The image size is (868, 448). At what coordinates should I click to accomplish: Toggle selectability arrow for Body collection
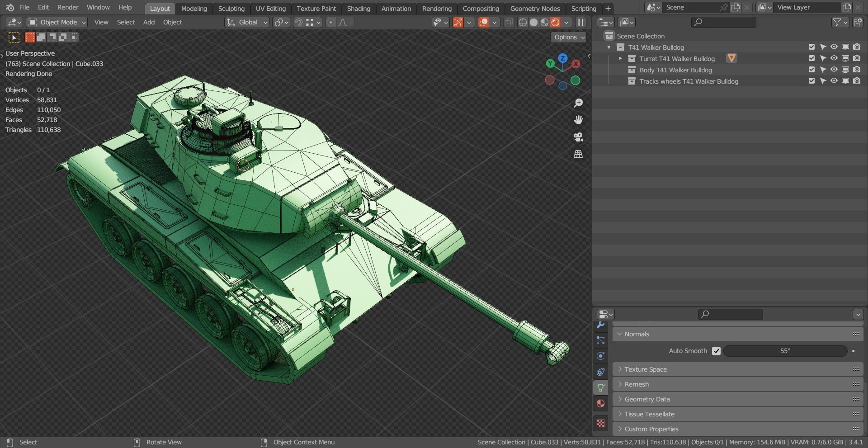tap(823, 70)
